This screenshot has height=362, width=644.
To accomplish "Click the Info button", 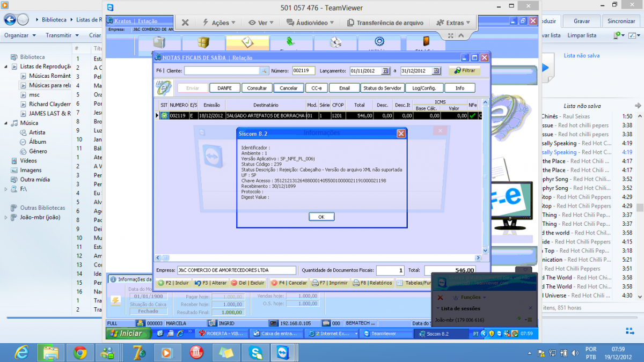I will click(459, 88).
